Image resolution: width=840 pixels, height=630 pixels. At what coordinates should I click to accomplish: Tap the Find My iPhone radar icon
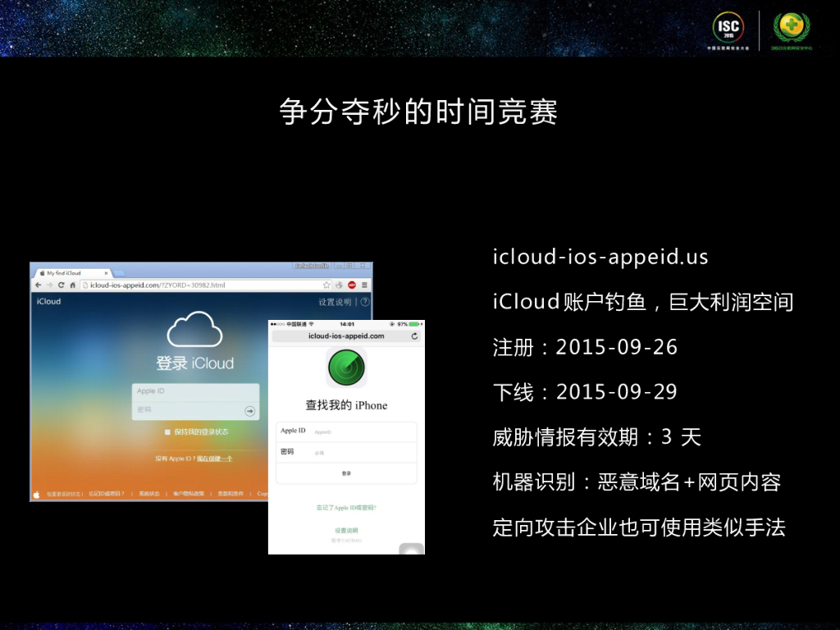346,368
